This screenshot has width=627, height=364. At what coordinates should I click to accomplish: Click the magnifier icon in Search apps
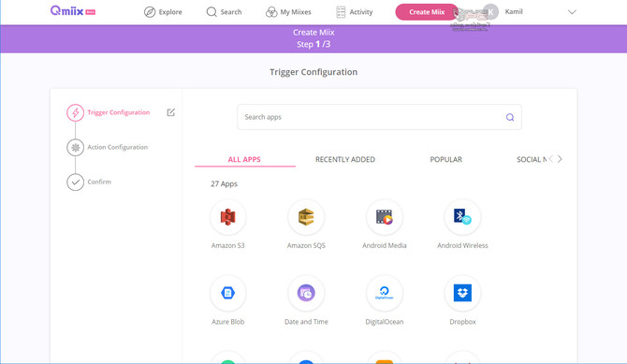(510, 117)
